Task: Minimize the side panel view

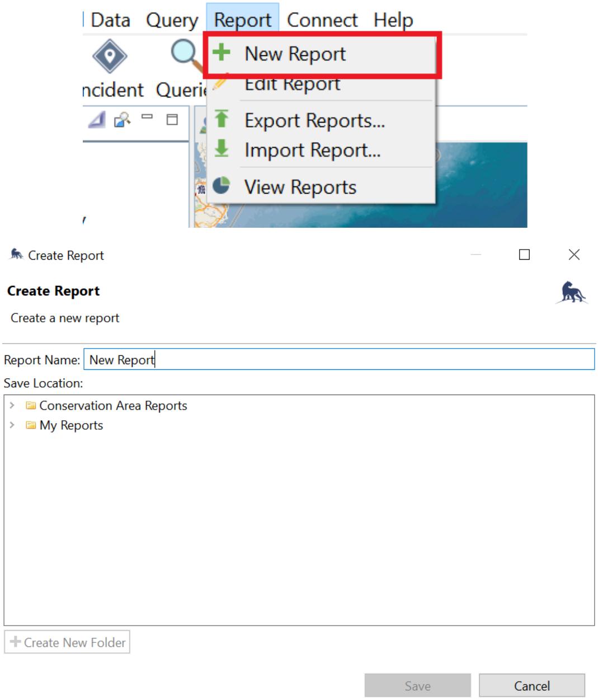Action: point(147,117)
